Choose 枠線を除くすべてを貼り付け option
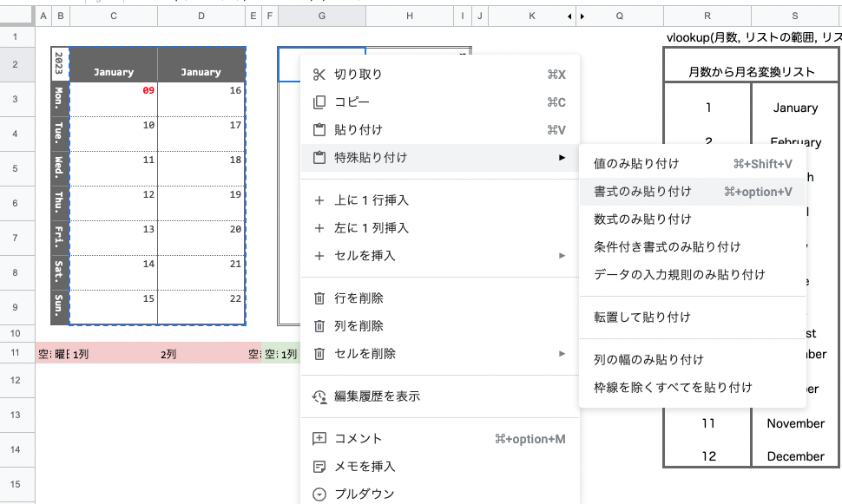The image size is (842, 504). click(693, 388)
